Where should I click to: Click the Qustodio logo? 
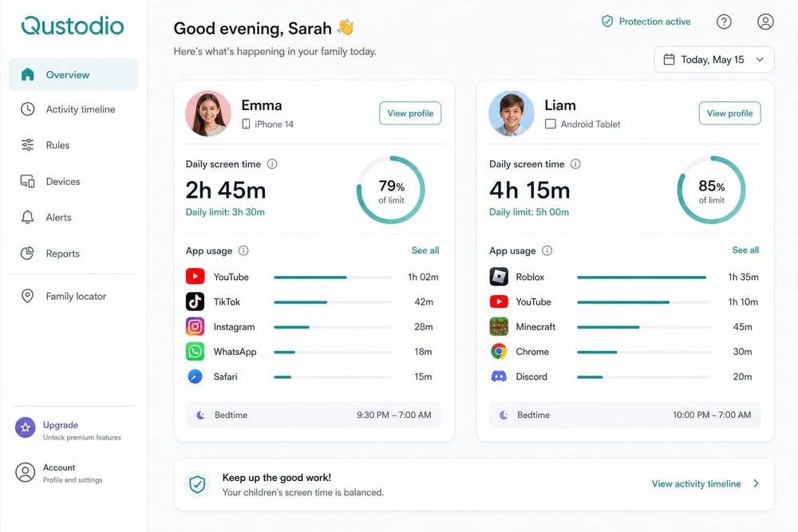(73, 26)
